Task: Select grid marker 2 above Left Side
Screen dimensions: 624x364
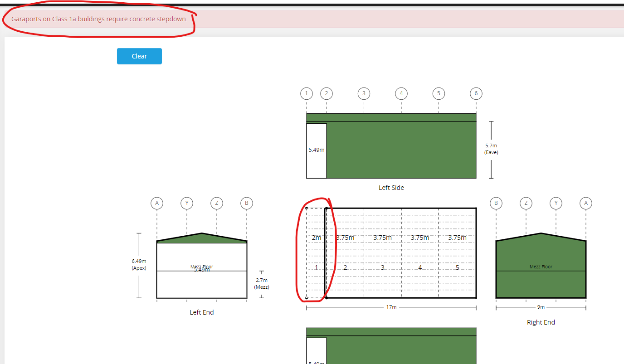Action: (x=327, y=94)
